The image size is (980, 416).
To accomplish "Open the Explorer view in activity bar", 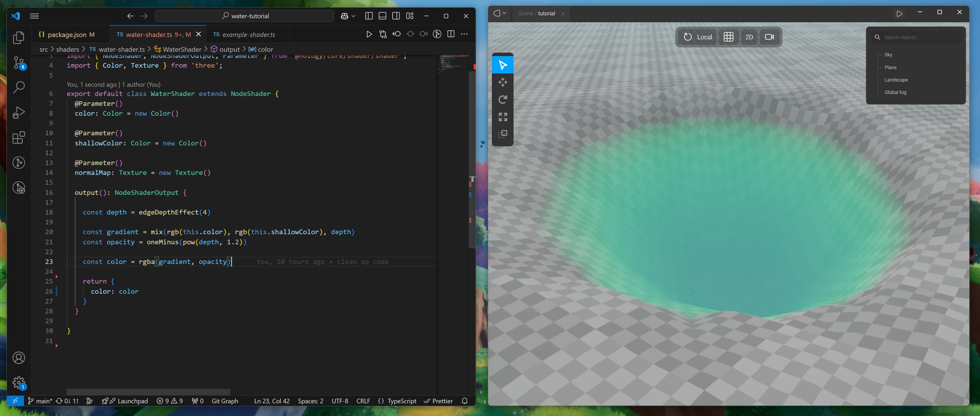I will point(19,38).
